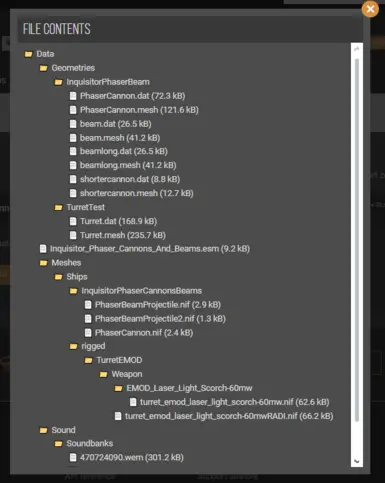Select the rigged folder entry

pyautogui.click(x=93, y=346)
